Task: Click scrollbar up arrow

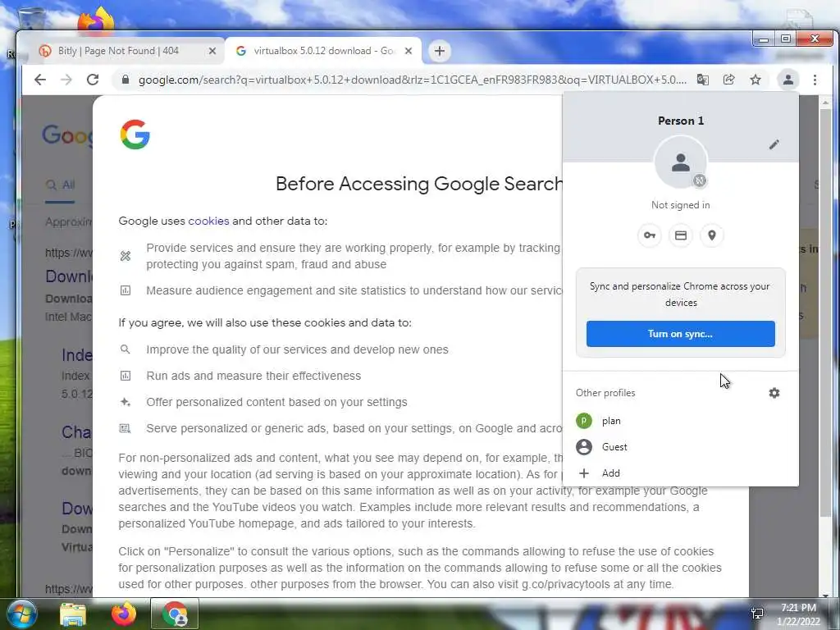Action: pyautogui.click(x=825, y=102)
